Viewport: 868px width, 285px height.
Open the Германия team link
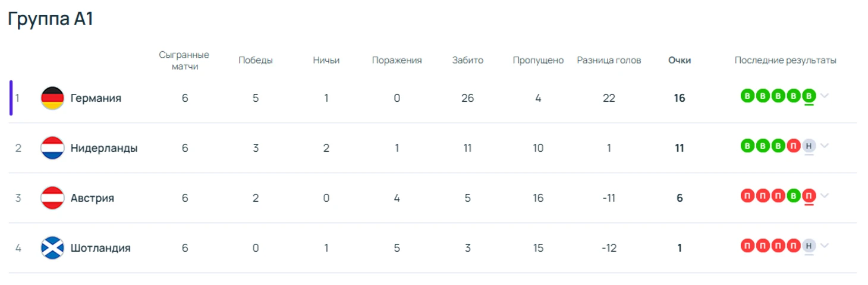pos(96,98)
